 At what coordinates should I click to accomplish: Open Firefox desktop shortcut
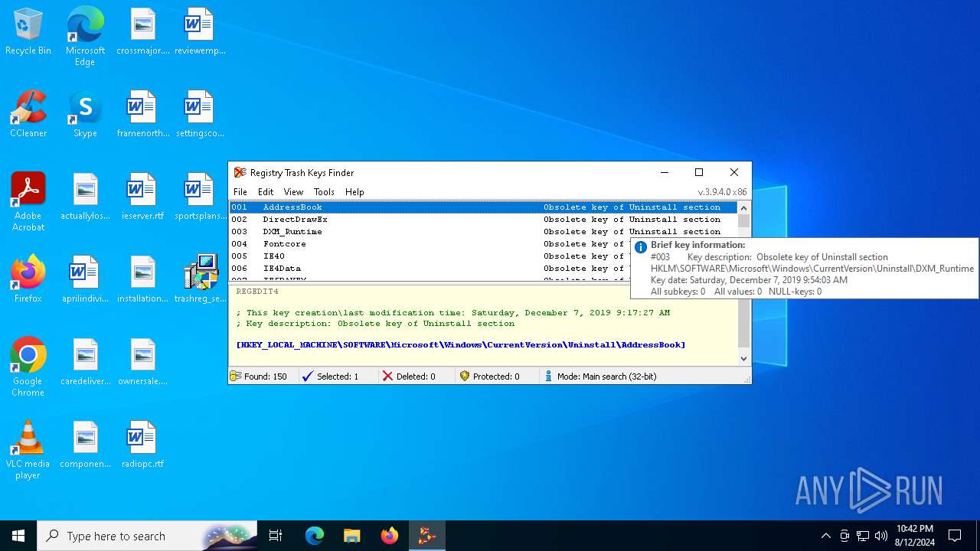(x=28, y=280)
